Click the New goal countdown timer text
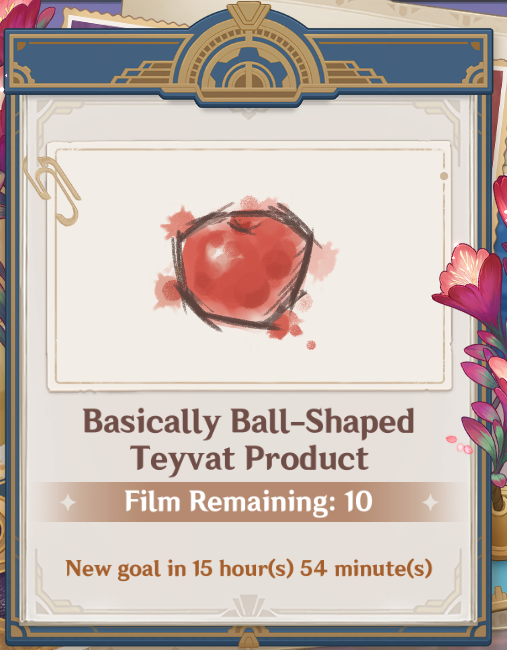The image size is (507, 650). [249, 568]
